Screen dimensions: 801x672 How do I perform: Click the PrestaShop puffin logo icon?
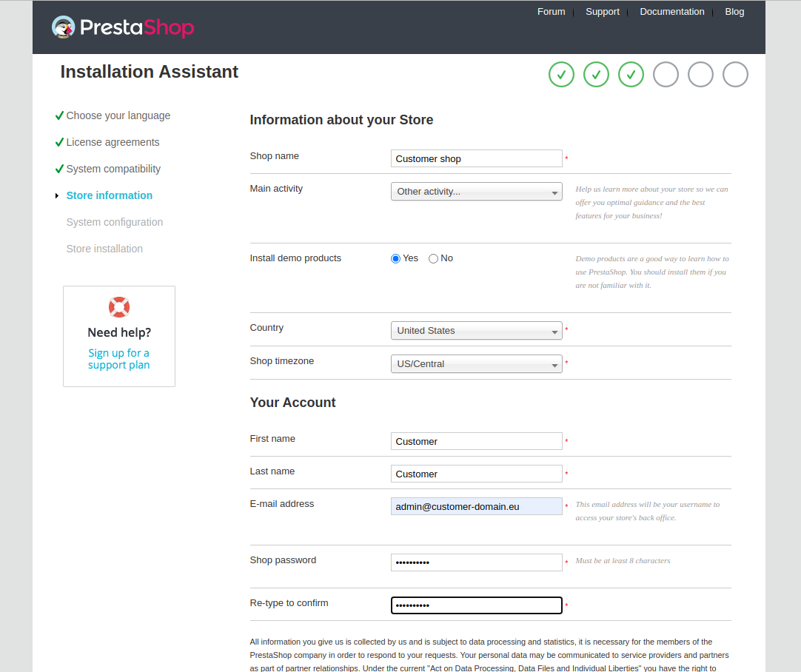click(64, 27)
